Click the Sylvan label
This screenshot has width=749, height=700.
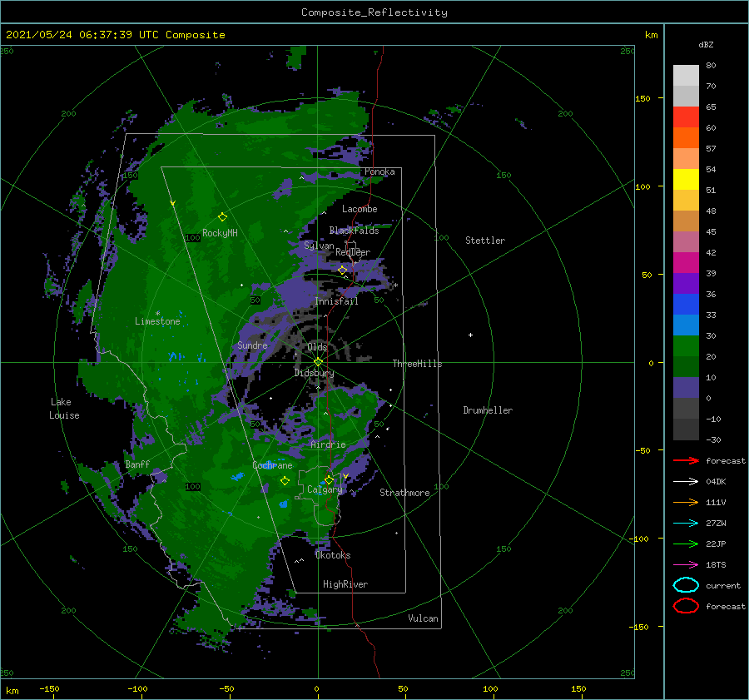319,246
